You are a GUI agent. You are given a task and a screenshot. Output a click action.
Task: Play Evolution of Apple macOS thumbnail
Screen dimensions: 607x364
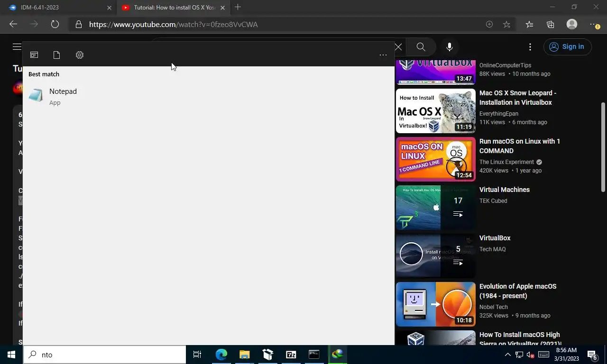[x=435, y=304]
